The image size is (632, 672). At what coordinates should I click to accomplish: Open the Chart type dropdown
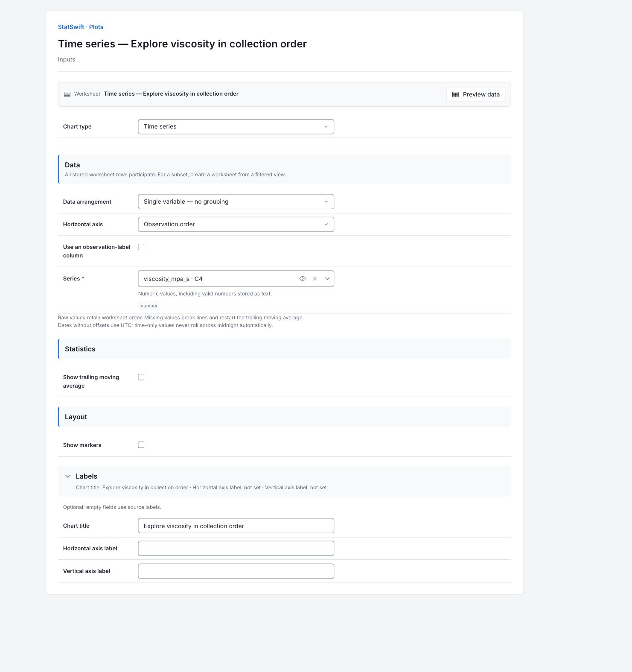(x=236, y=127)
